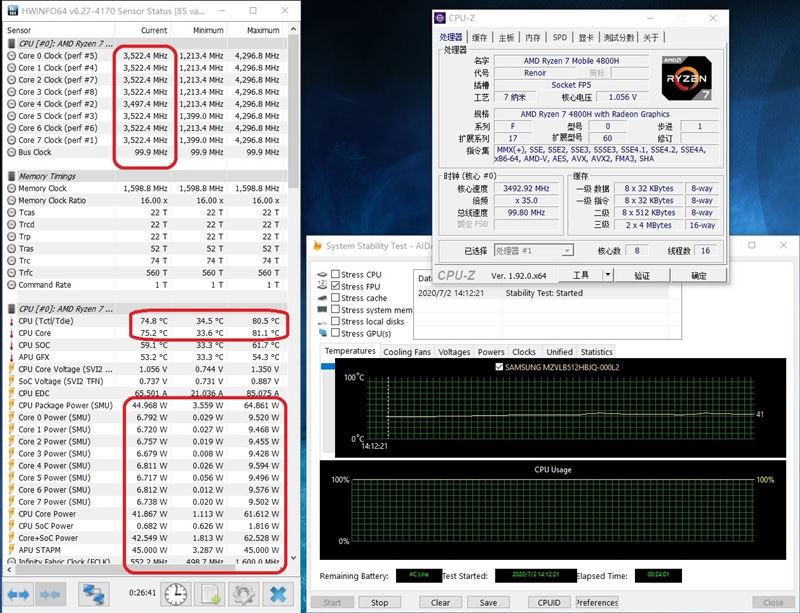Switch to the SPD tab in CPU-Z
This screenshot has width=800, height=613.
(560, 37)
